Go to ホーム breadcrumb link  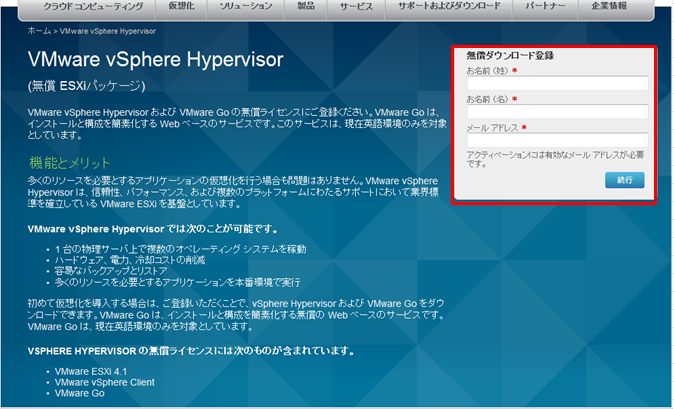39,31
